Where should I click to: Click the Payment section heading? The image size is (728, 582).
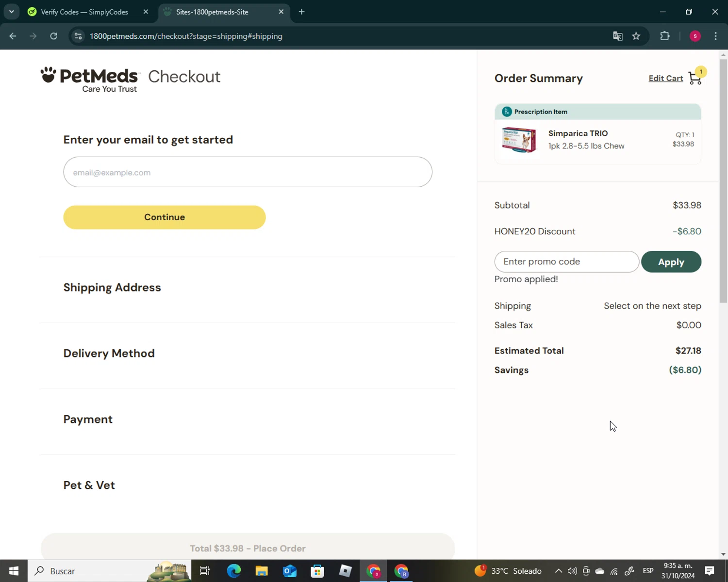point(88,420)
